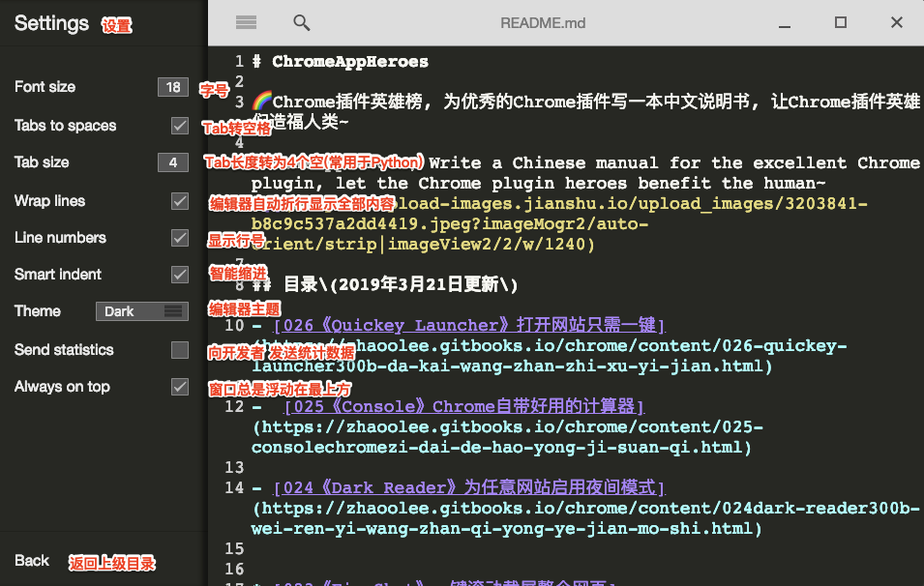Click line number 12 in gutter
The image size is (924, 586).
pos(234,406)
